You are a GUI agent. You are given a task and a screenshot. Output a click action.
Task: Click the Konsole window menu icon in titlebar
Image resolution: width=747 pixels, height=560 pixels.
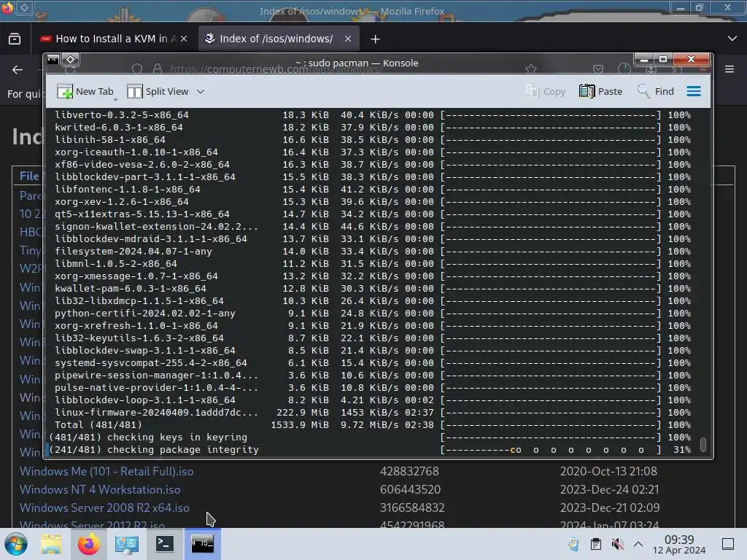tap(53, 60)
